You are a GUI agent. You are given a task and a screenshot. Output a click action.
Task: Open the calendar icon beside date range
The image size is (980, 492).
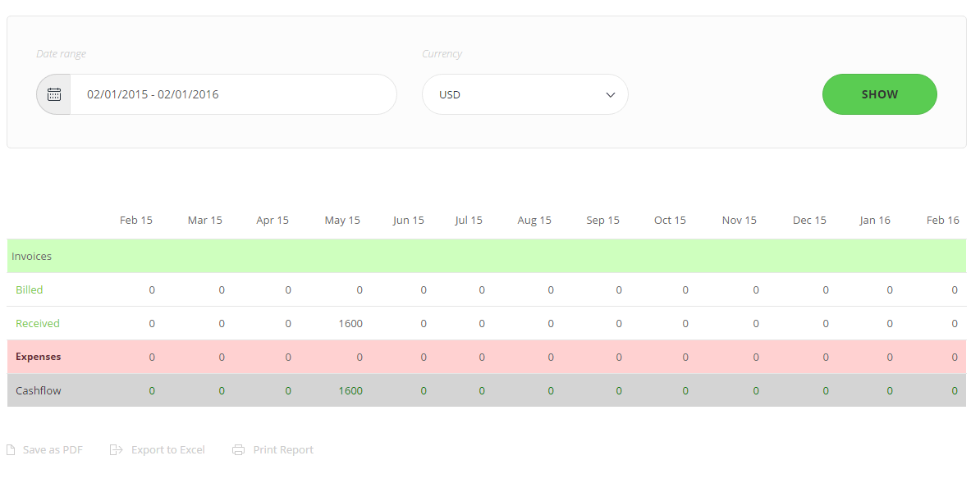point(53,93)
